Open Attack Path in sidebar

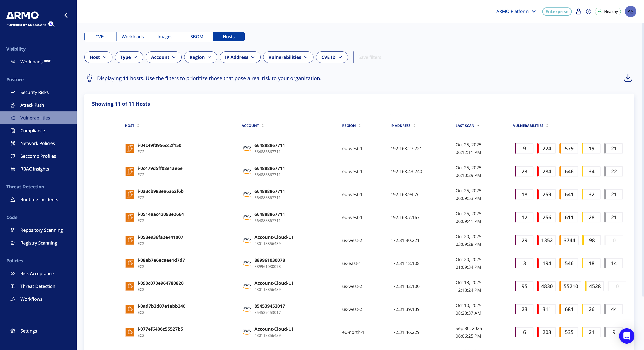point(32,105)
